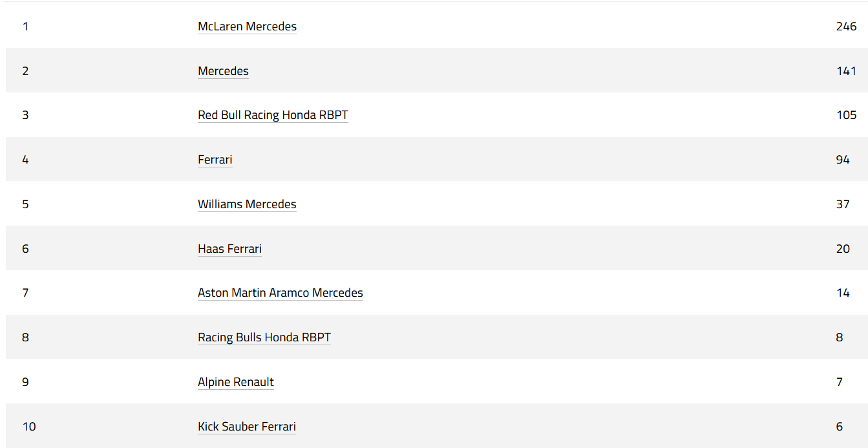Click Ferrari's 94 points figure
The height and width of the screenshot is (448, 868).
pos(842,160)
